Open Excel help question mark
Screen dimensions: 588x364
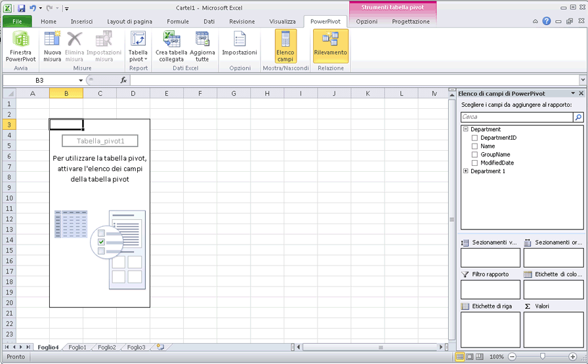547,21
